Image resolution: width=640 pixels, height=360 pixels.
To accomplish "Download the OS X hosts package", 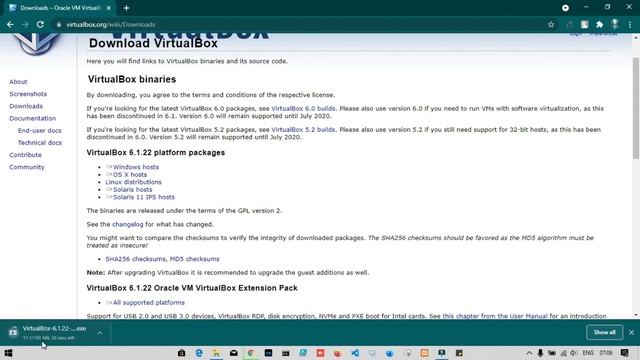I will click(130, 175).
